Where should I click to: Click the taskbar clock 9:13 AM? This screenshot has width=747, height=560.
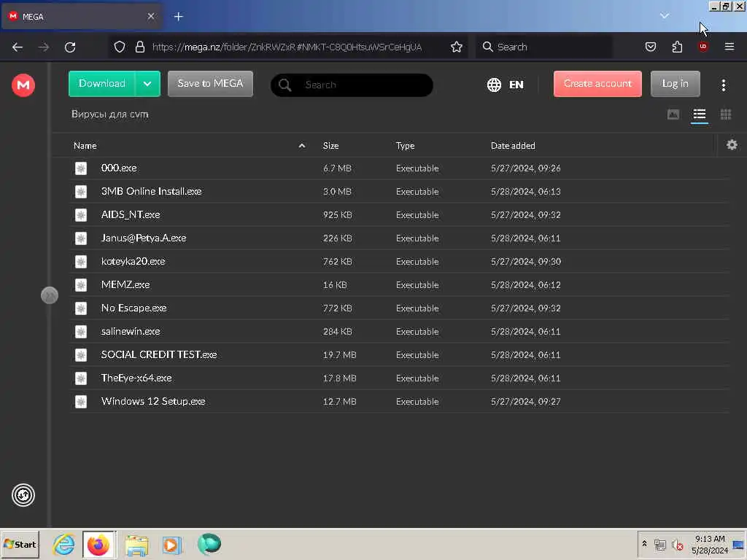[709, 540]
